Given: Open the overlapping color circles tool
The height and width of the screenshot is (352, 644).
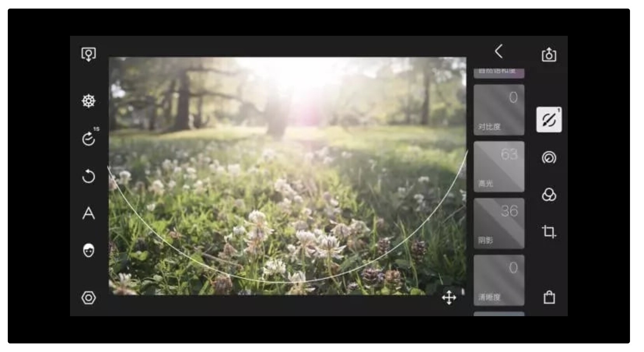Looking at the screenshot, I should [x=549, y=195].
